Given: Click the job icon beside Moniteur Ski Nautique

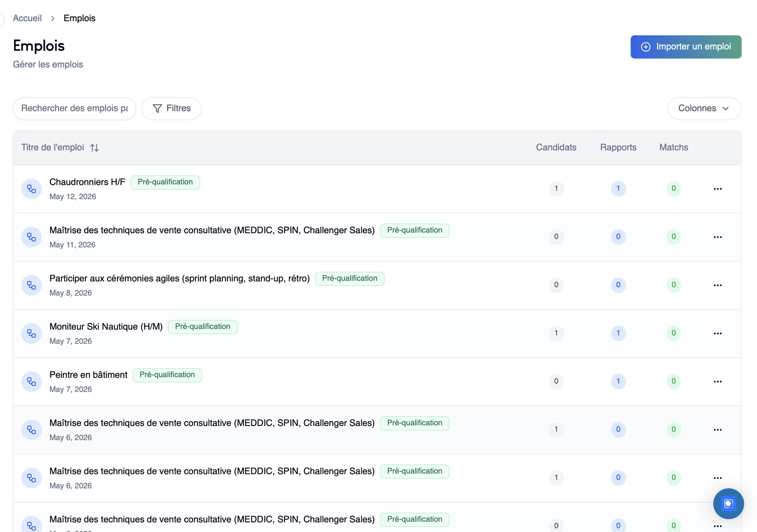Looking at the screenshot, I should coord(31,333).
